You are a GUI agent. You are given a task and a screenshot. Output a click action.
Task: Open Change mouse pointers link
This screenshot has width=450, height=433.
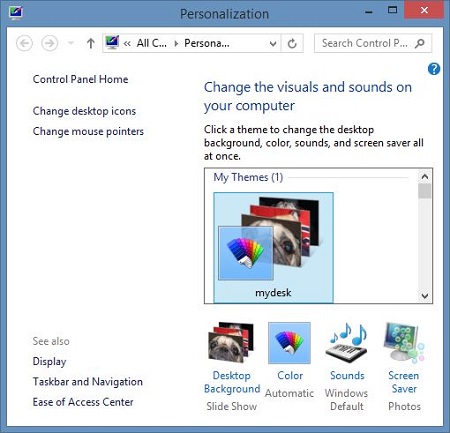click(88, 131)
